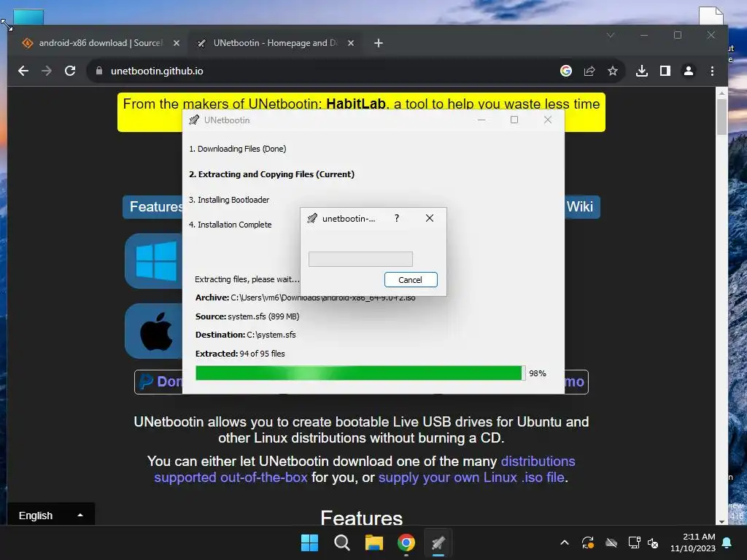Open the Features link on the webpage
Image resolution: width=747 pixels, height=560 pixels.
(x=153, y=206)
